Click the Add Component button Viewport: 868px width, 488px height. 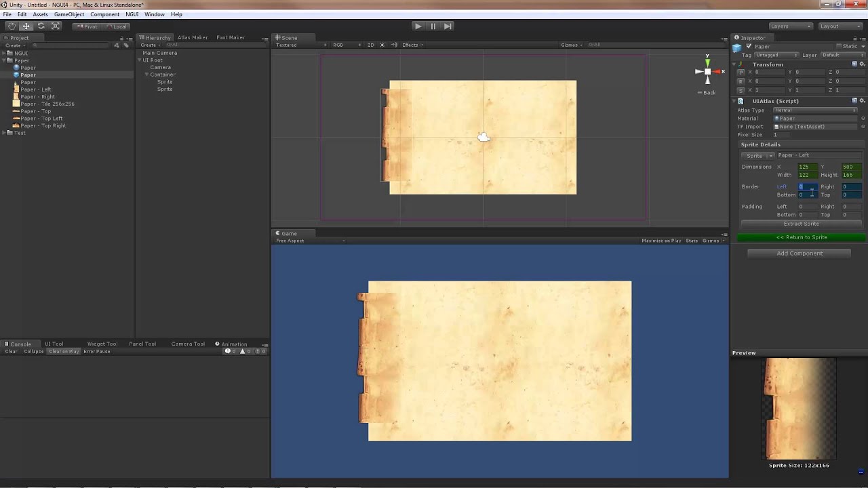coord(800,253)
